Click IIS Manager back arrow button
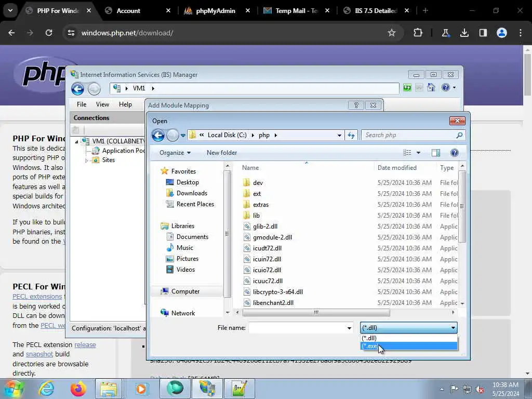 tap(78, 89)
